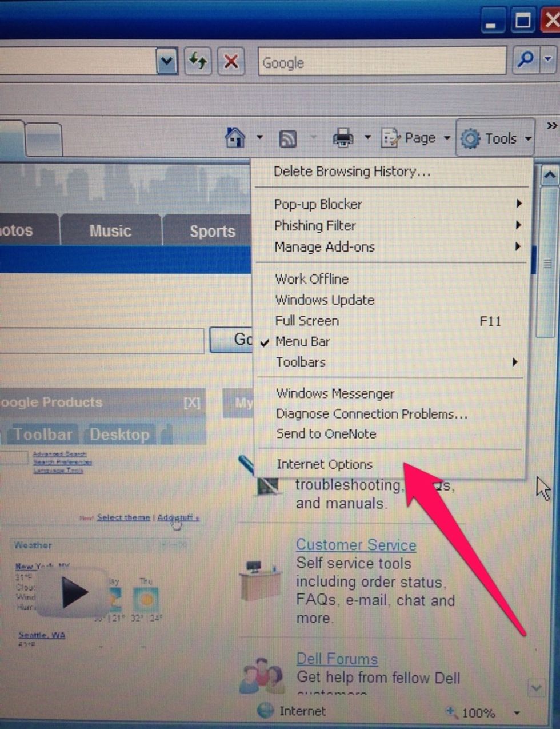This screenshot has width=560, height=729.
Task: Open the address bar dropdown arrow
Action: (166, 61)
